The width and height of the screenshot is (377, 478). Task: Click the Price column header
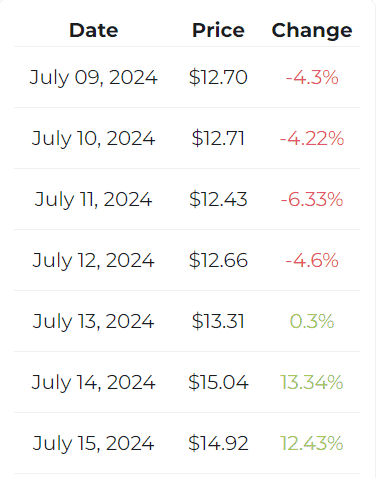pos(218,30)
